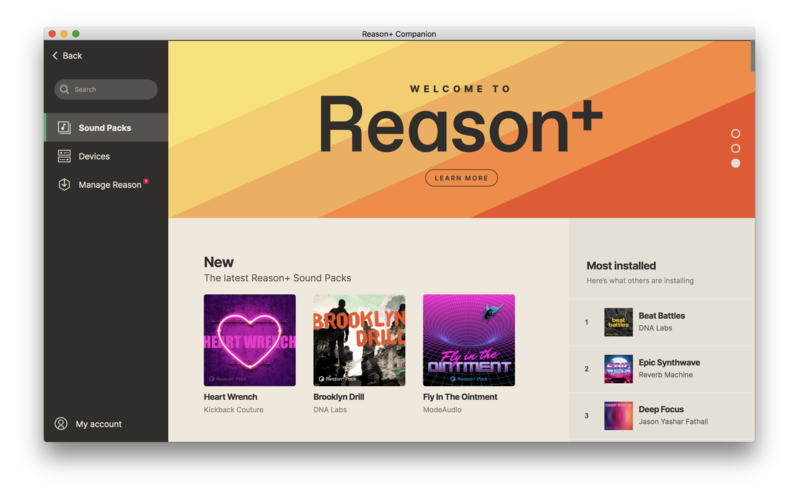Open My account
The image size is (800, 494).
coord(89,424)
